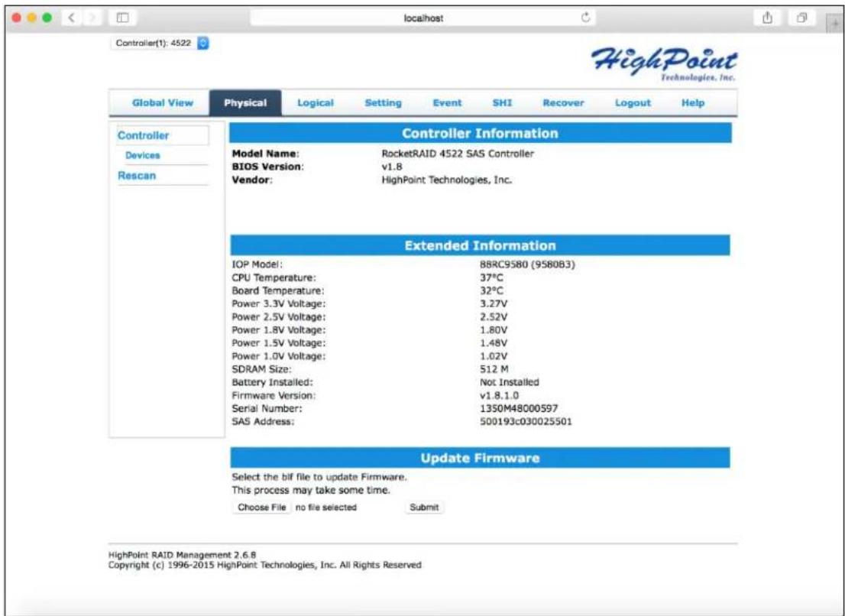Click the 2.52V voltage value
845x616 pixels.
click(x=494, y=317)
